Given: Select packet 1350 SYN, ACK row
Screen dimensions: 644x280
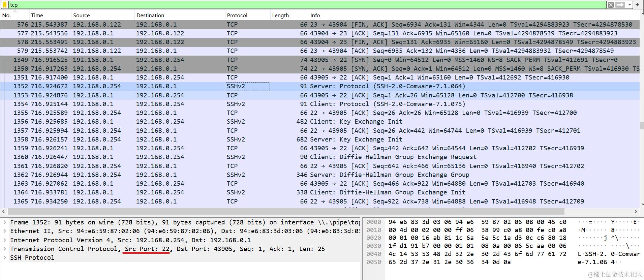Looking at the screenshot, I should [320, 69].
